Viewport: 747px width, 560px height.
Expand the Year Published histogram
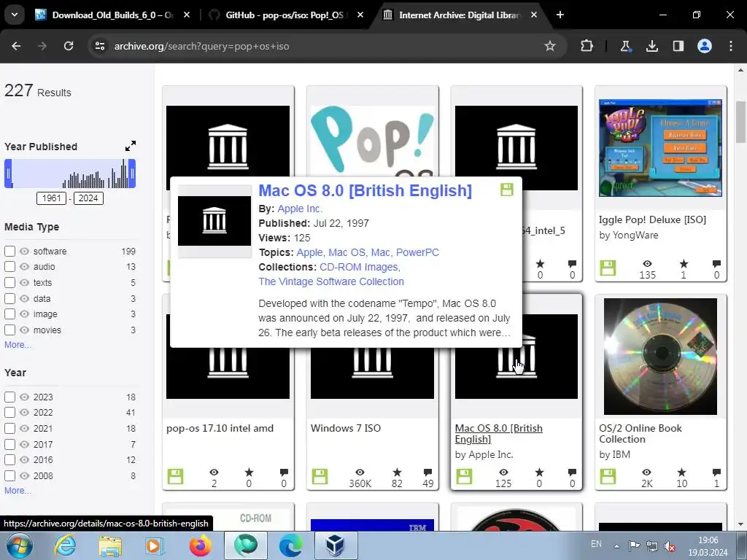click(131, 146)
